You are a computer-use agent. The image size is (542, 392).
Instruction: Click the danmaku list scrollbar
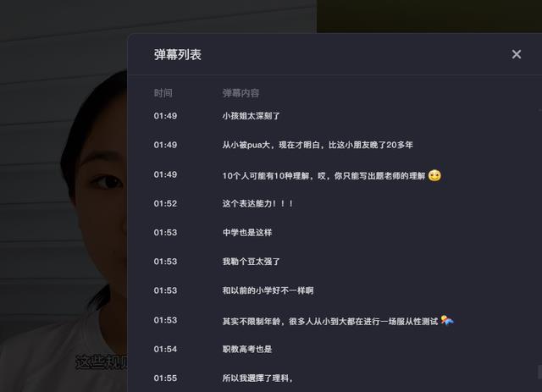pos(539,372)
